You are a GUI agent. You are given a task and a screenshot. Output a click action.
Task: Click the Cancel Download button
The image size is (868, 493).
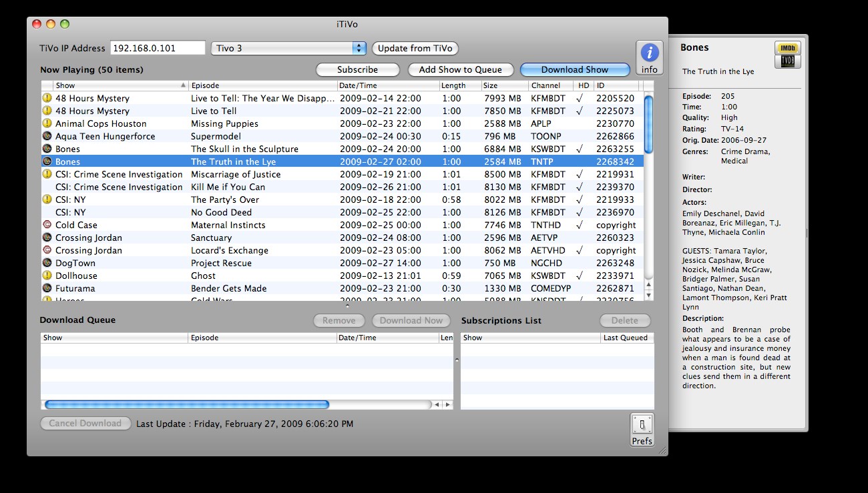coord(85,423)
